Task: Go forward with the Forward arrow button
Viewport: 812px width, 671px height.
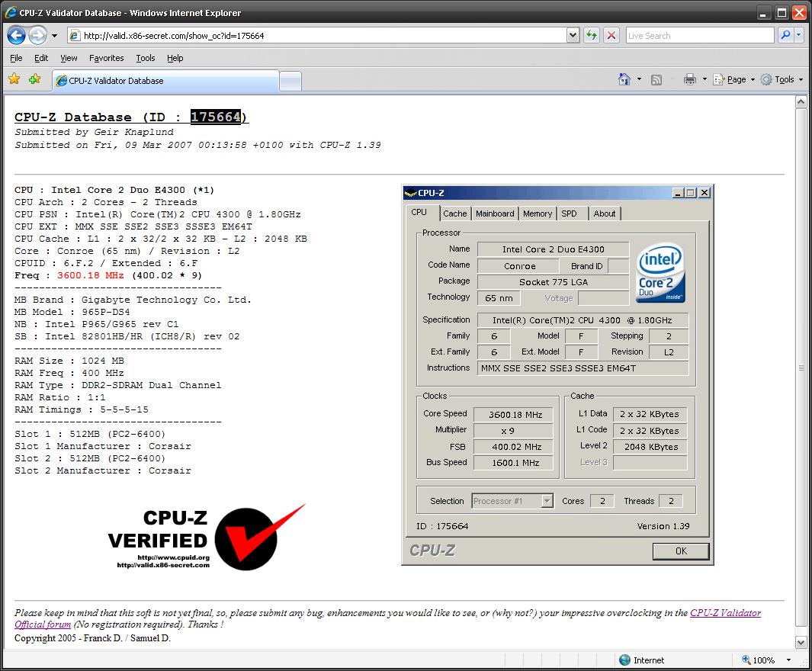Action: [x=37, y=35]
